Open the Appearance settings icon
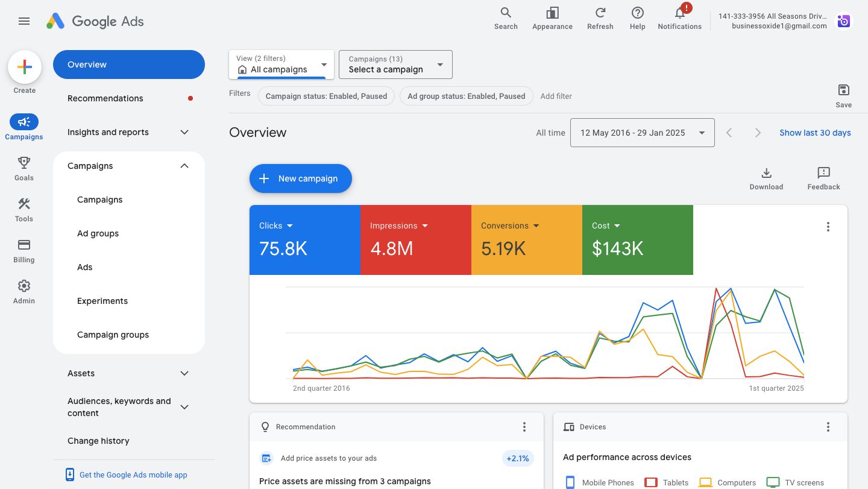Viewport: 868px width, 489px height. (552, 13)
